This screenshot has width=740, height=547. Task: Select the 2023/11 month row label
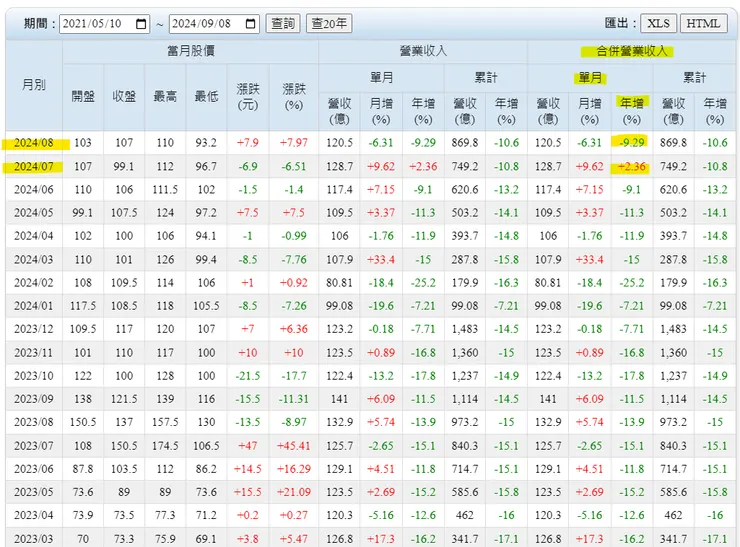(x=34, y=353)
